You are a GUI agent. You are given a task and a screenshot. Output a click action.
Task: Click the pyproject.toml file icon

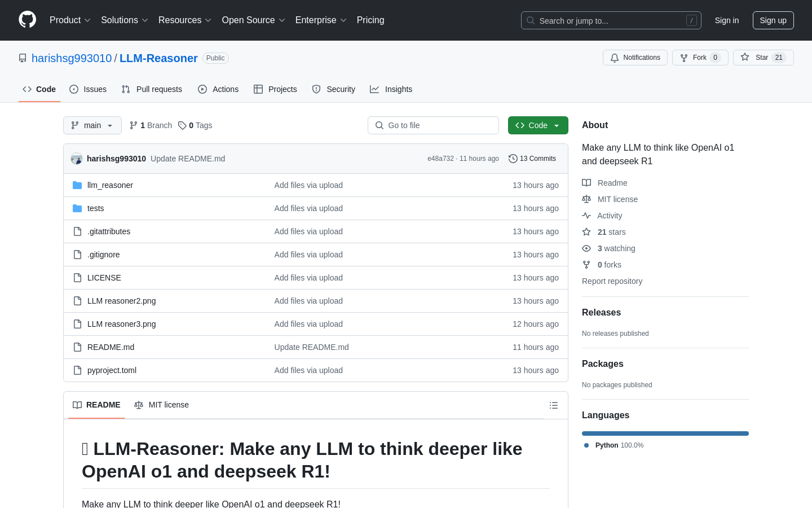click(x=77, y=370)
